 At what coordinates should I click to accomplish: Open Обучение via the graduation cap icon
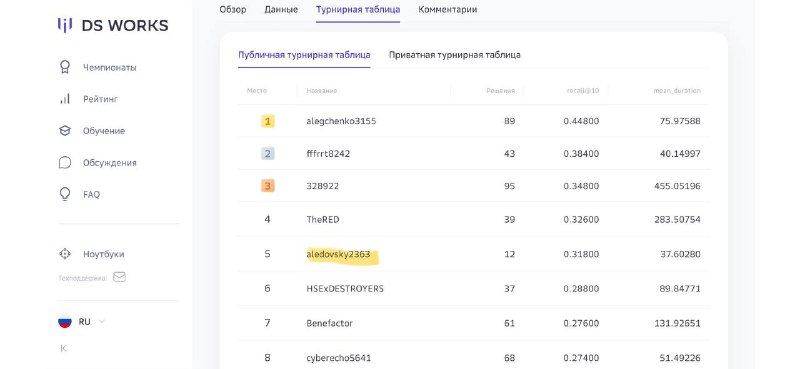click(x=65, y=131)
